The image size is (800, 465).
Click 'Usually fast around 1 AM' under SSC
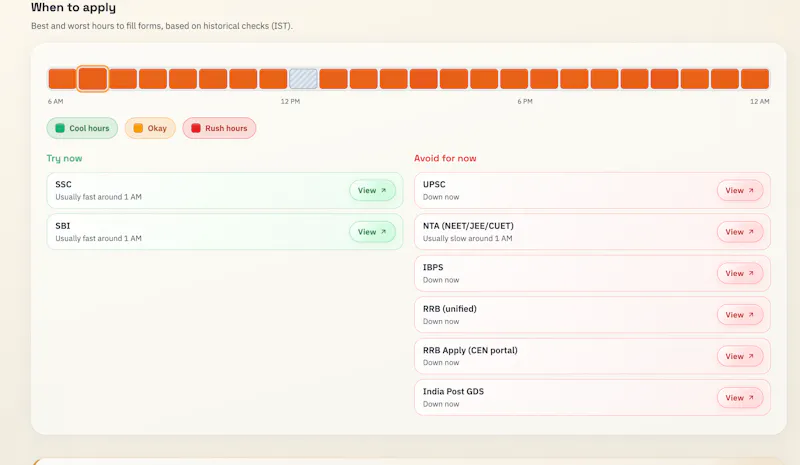[x=98, y=197]
